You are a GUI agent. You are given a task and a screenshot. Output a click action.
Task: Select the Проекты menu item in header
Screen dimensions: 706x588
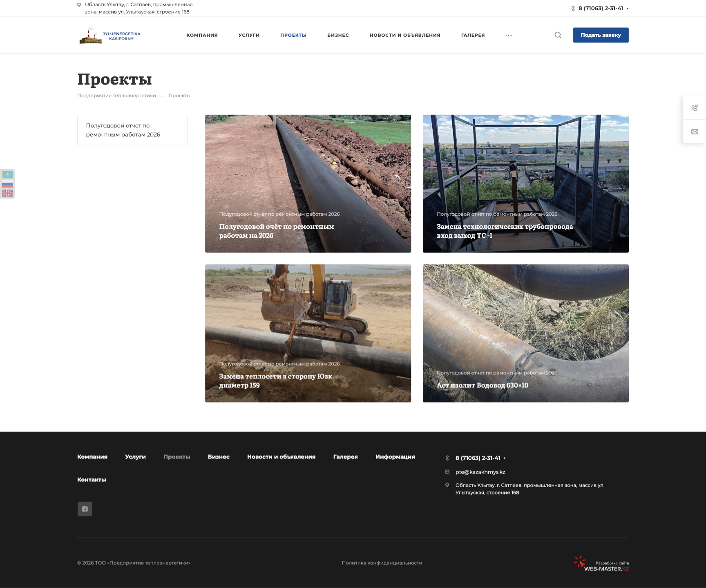293,35
